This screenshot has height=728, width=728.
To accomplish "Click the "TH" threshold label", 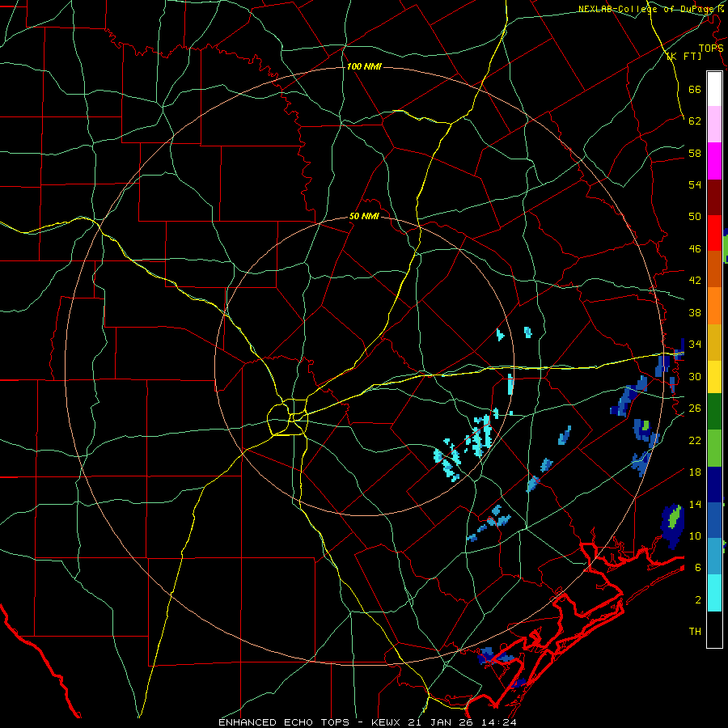I will pos(695,632).
